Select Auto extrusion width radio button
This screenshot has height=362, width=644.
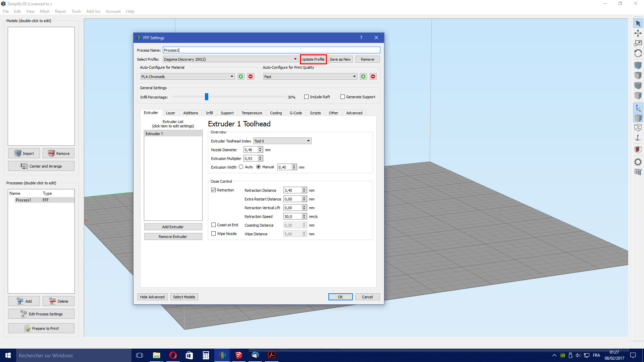coord(241,167)
